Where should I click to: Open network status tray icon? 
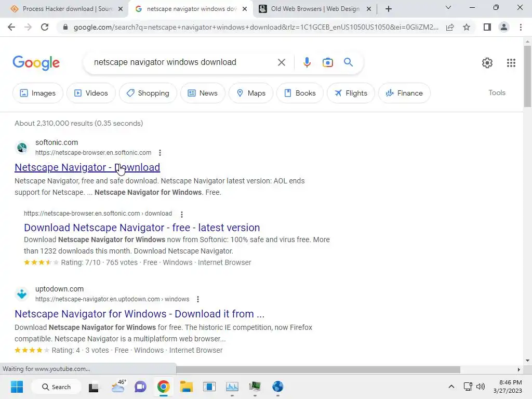point(468,387)
